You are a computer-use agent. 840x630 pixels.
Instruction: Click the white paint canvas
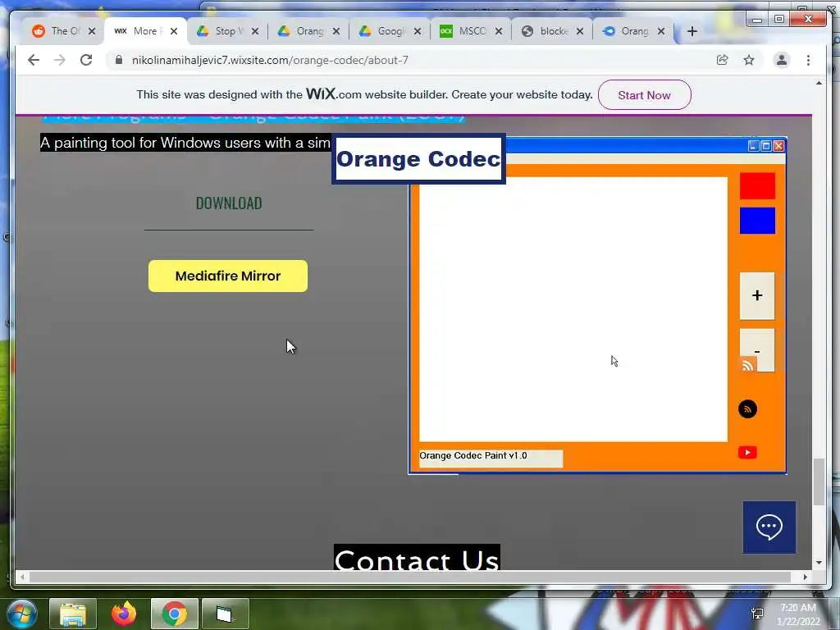tap(573, 309)
